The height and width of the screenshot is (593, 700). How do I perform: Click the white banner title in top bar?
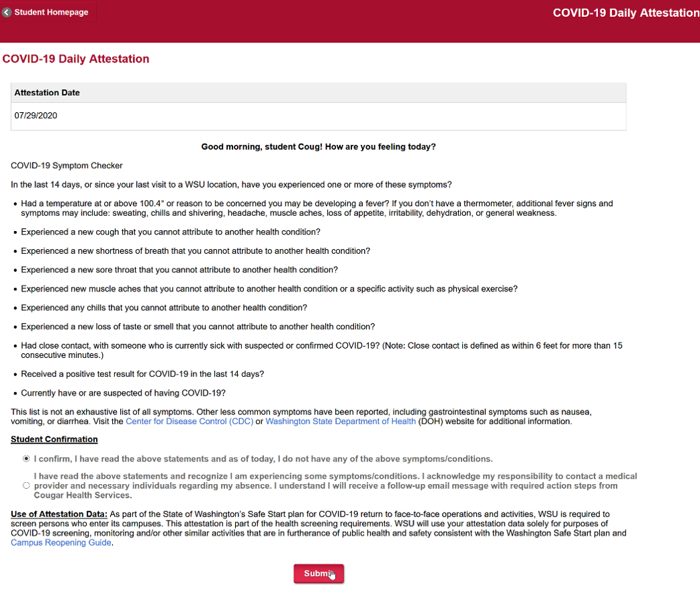(x=625, y=13)
